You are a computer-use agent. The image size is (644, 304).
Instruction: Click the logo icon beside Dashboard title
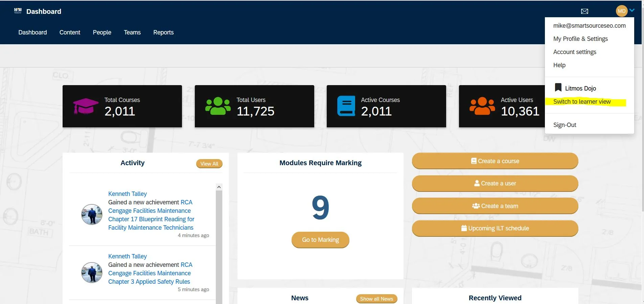(x=18, y=11)
